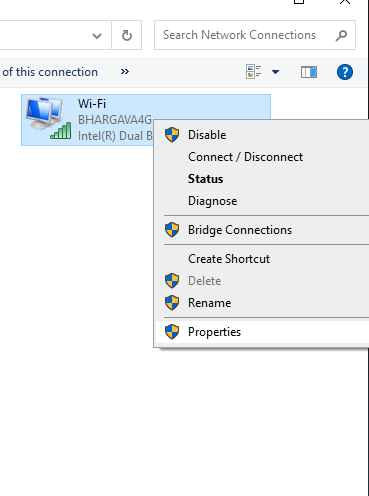Expand the address bar history dropdown
369x496 pixels.
coord(97,35)
